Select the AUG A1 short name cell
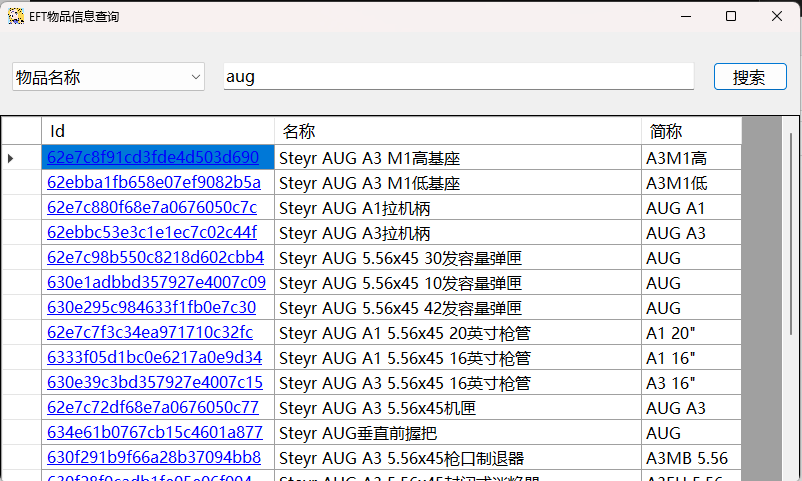 [692, 208]
